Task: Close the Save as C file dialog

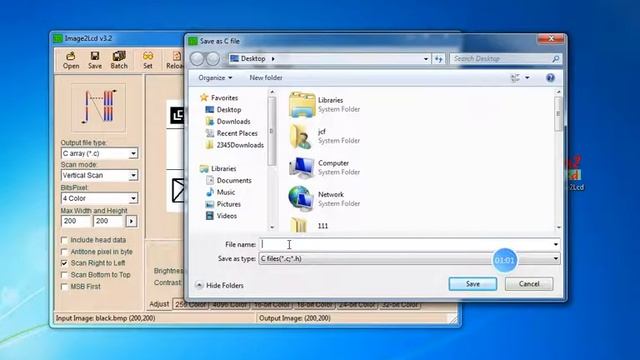Action: coord(551,39)
